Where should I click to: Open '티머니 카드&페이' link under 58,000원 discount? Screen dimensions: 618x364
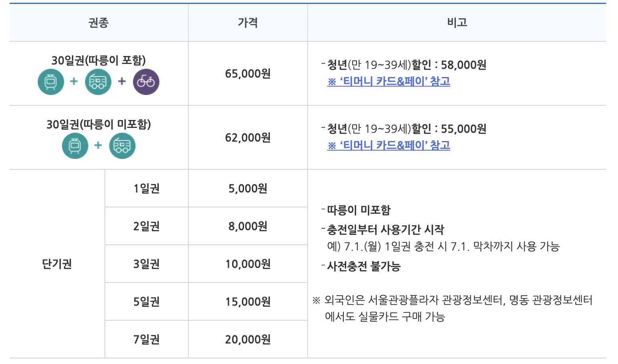pos(389,81)
